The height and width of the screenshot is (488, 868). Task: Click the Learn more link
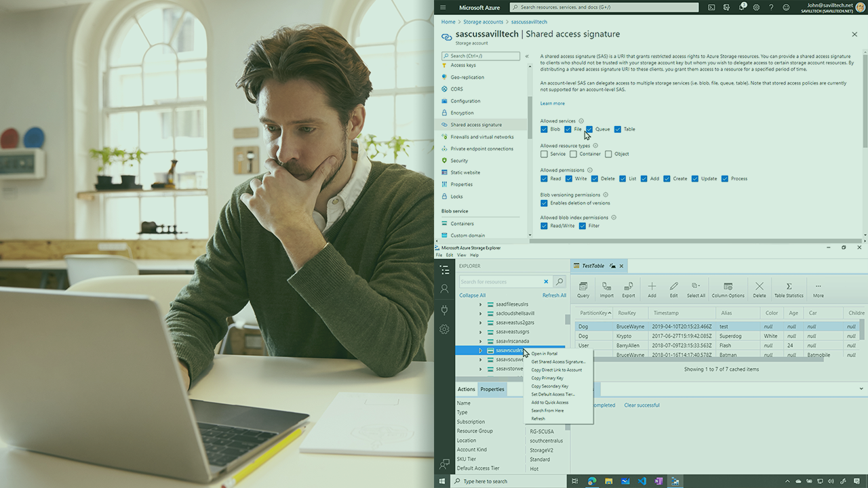pyautogui.click(x=552, y=104)
